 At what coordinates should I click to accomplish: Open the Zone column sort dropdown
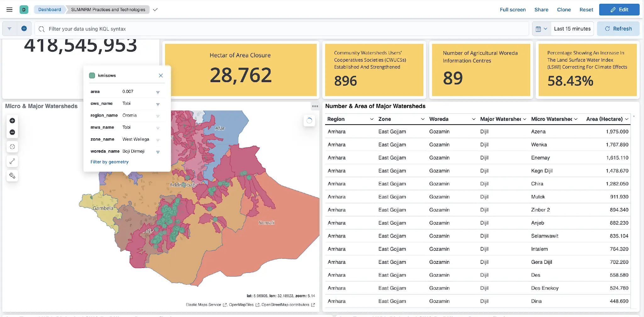[423, 119]
